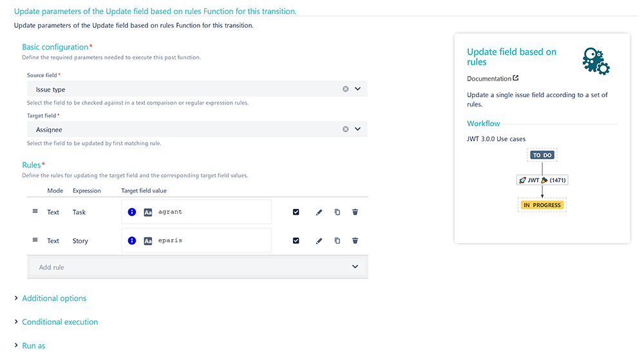Click the TO DO status in workflow
This screenshot has height=359, width=644.
point(542,155)
